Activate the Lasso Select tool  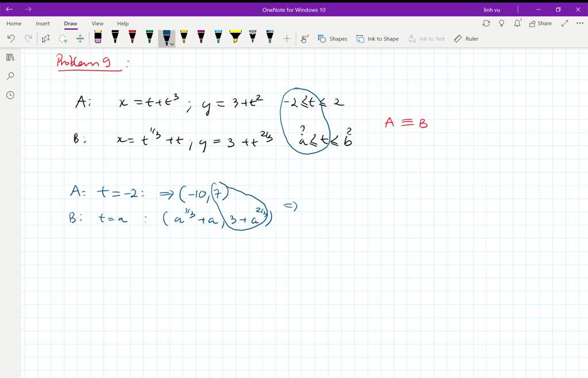click(x=63, y=38)
